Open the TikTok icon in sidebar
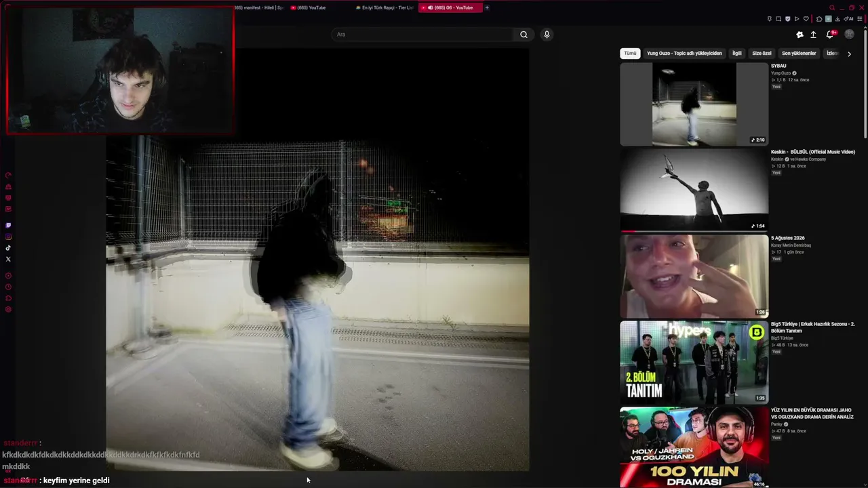Screen dimensions: 868x488 coord(8,248)
